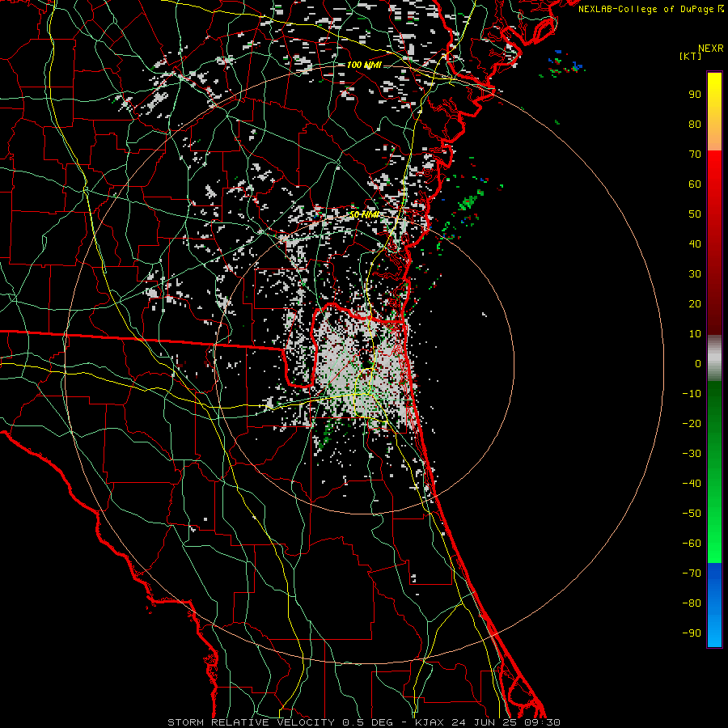Click the 80 value on velocity scale
Viewport: 728px width, 728px height.
click(x=695, y=124)
